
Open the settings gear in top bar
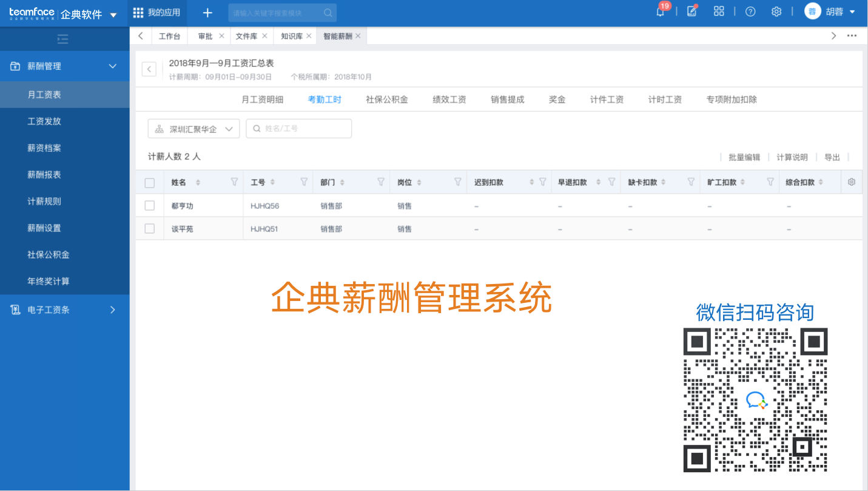[x=776, y=12]
